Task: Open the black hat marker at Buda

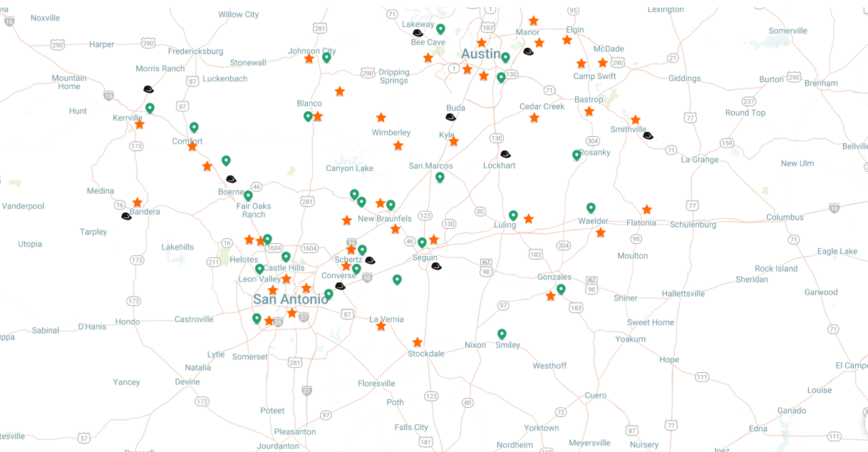Action: tap(450, 117)
